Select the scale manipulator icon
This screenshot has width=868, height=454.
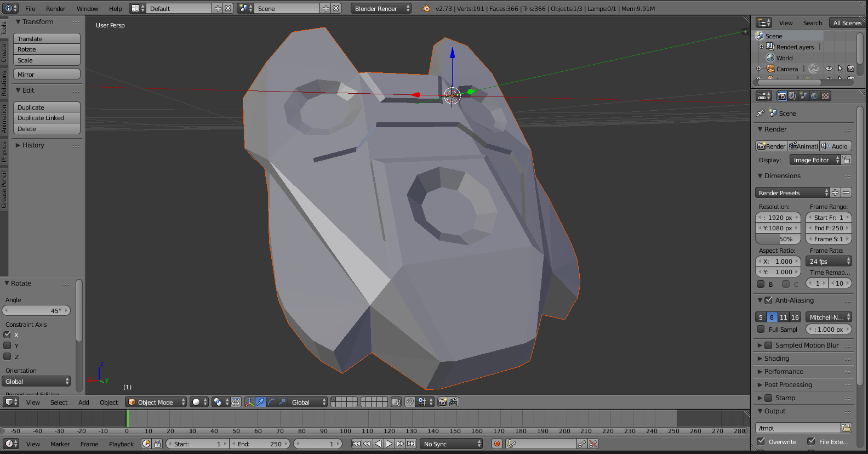[283, 402]
